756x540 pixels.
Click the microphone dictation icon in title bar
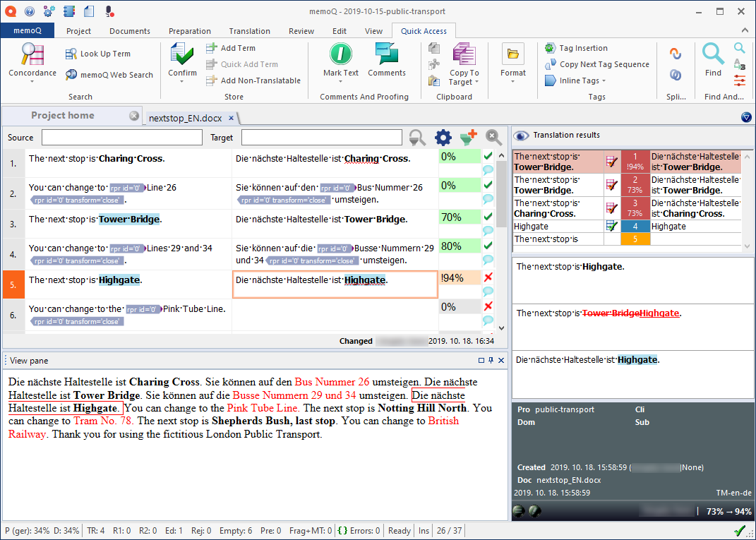click(x=109, y=11)
